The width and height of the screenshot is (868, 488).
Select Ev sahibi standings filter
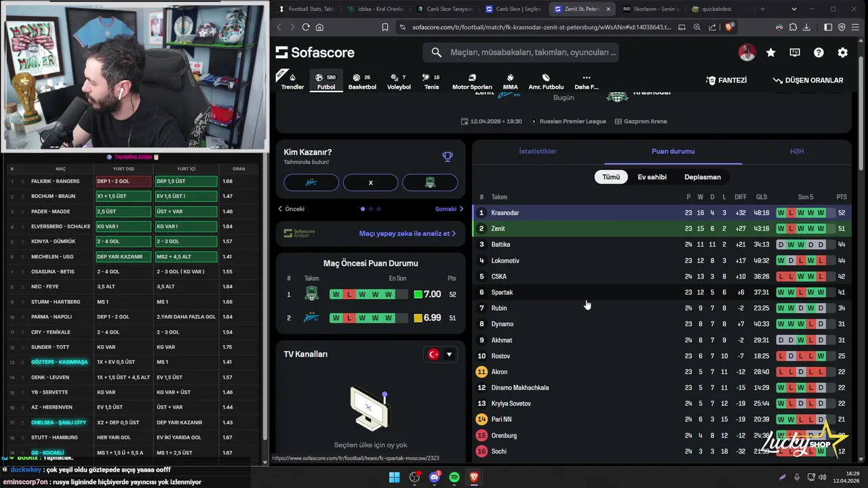click(x=652, y=177)
